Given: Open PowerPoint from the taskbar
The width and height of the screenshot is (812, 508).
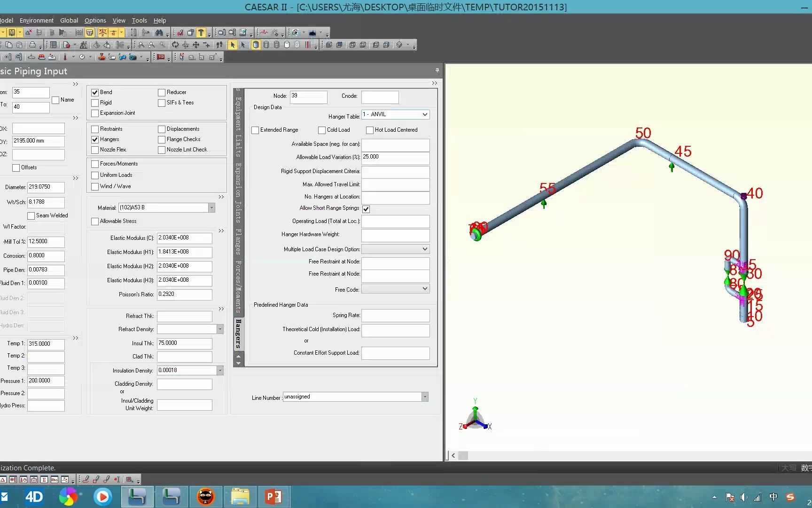Looking at the screenshot, I should [x=273, y=497].
